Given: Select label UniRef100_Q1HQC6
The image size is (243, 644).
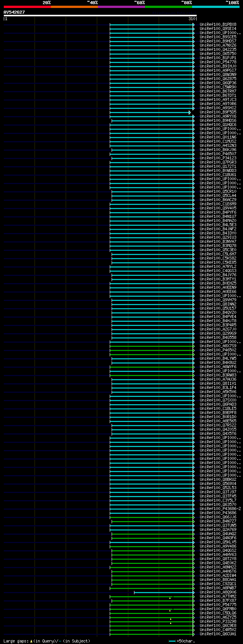Looking at the screenshot, I should pos(218,124).
